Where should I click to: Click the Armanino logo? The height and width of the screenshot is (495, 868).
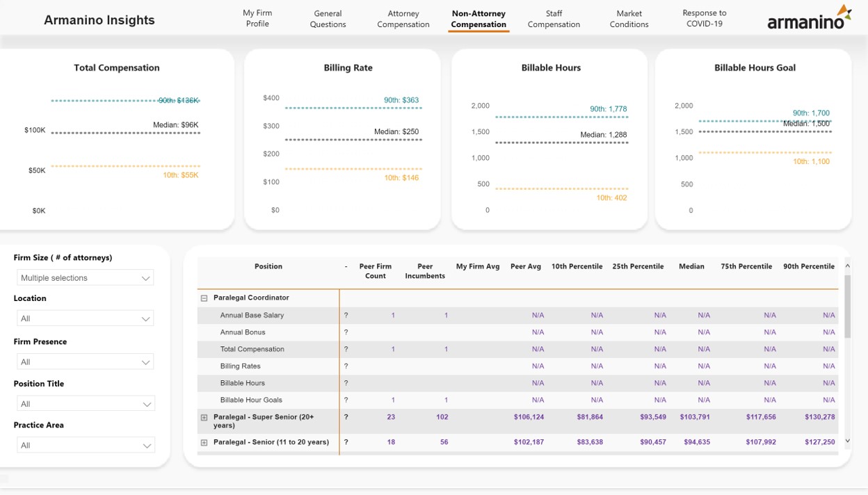click(x=810, y=17)
